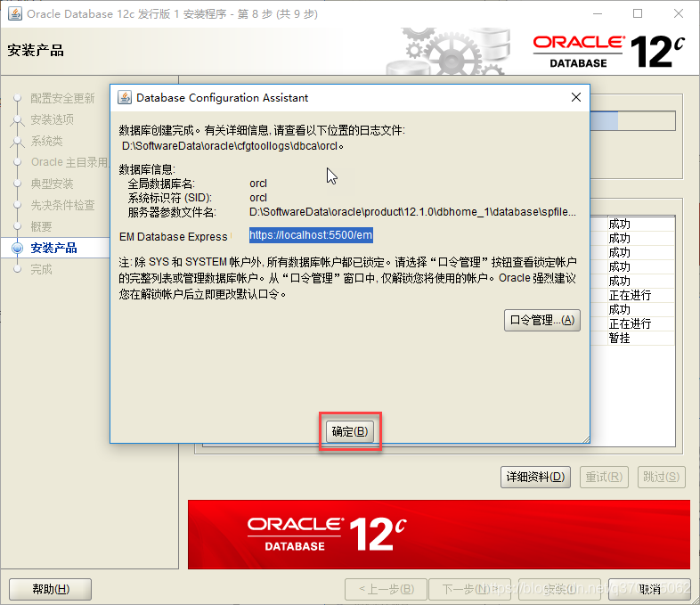The height and width of the screenshot is (605, 700).
Task: Click the <上一步(B) back button
Action: pos(387,589)
